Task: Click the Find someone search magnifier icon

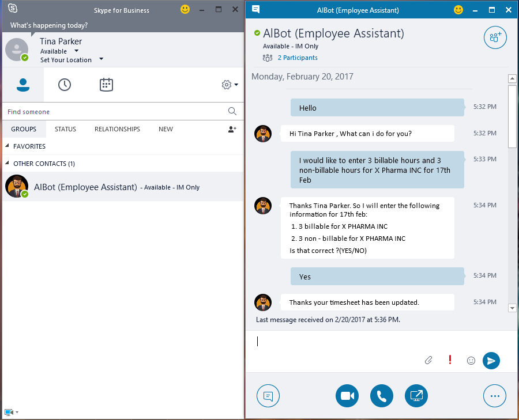Action: pyautogui.click(x=232, y=111)
